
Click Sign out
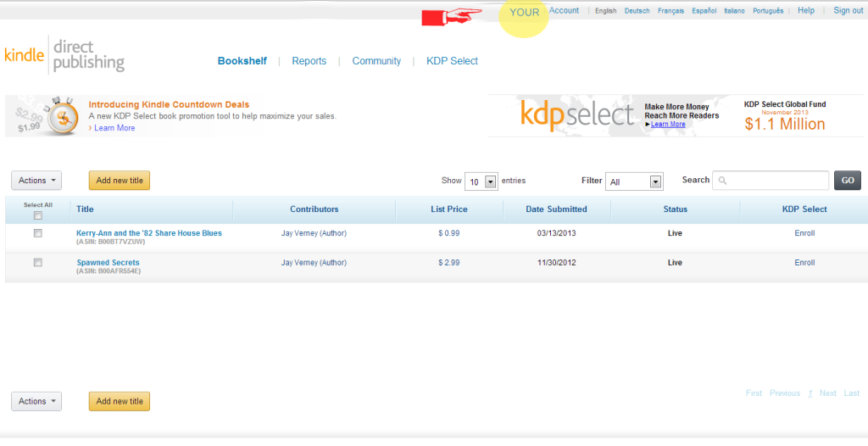pos(848,10)
